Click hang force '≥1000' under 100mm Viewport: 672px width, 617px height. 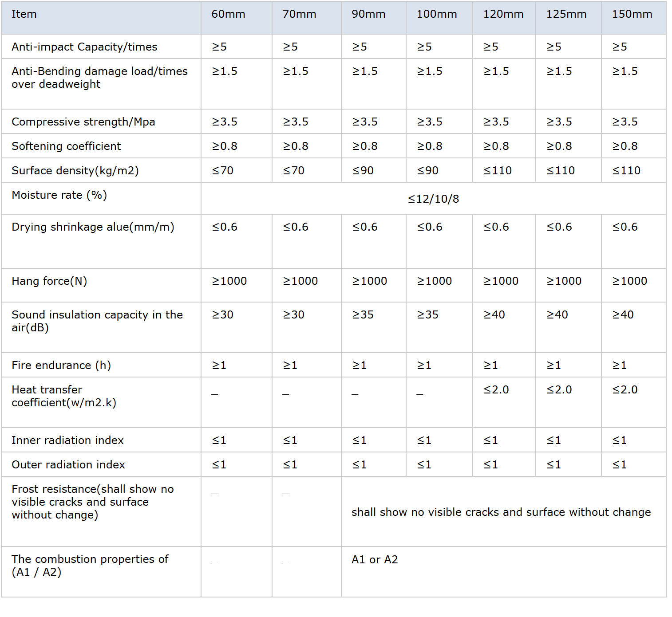434,281
